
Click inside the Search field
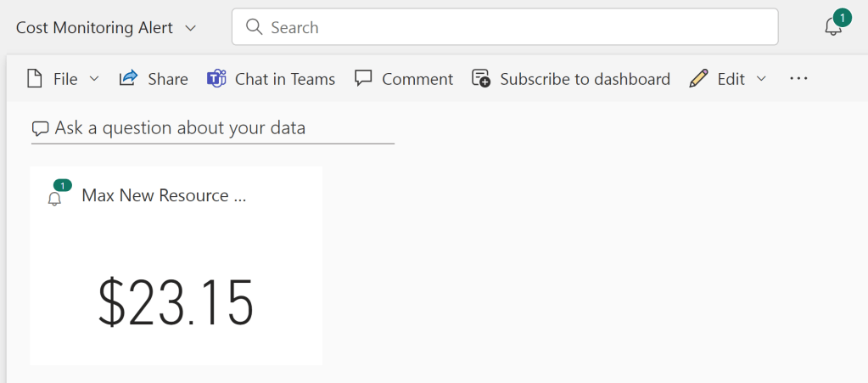(509, 27)
